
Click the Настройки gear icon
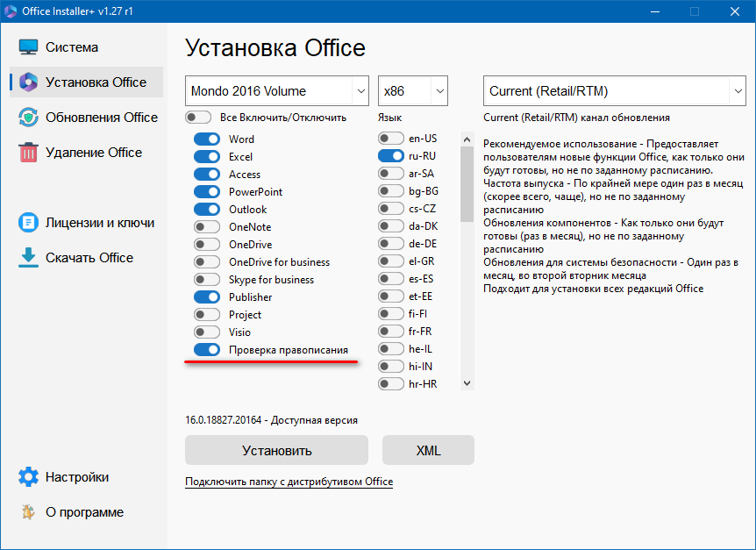(28, 476)
